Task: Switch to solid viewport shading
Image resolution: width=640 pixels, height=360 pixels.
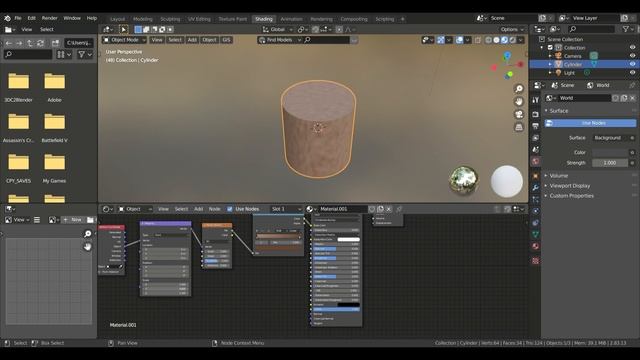Action: click(x=496, y=40)
